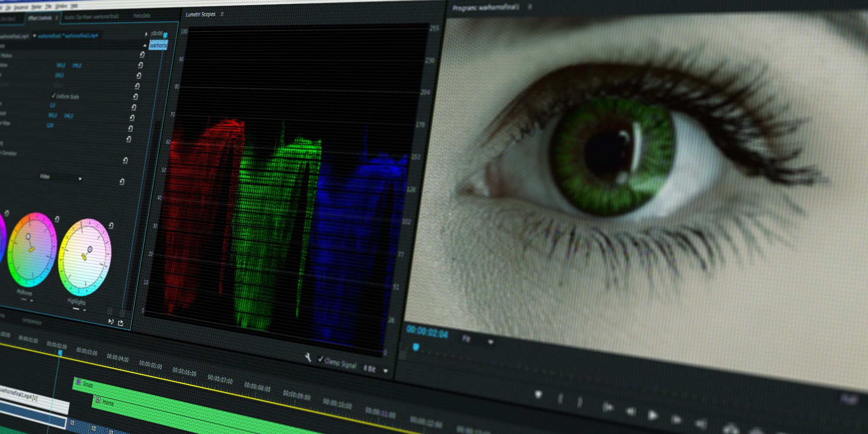
Task: Click the Scale value 100,0
Action: coord(59,76)
